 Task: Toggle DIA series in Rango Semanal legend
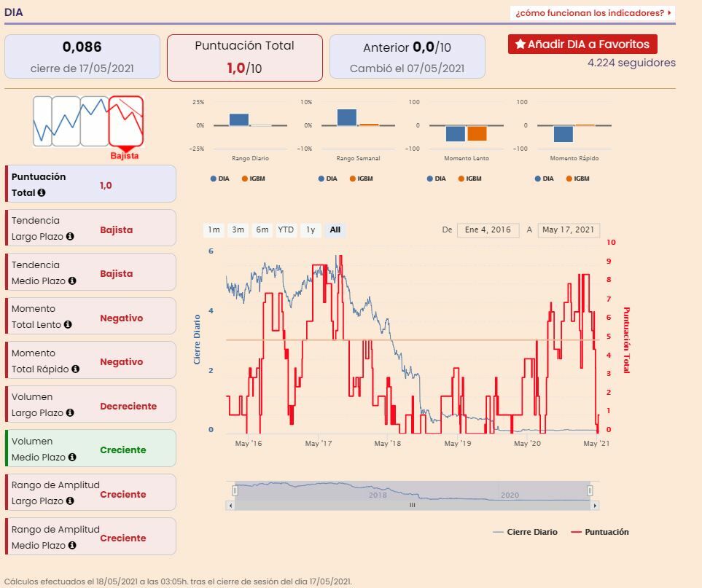(328, 179)
